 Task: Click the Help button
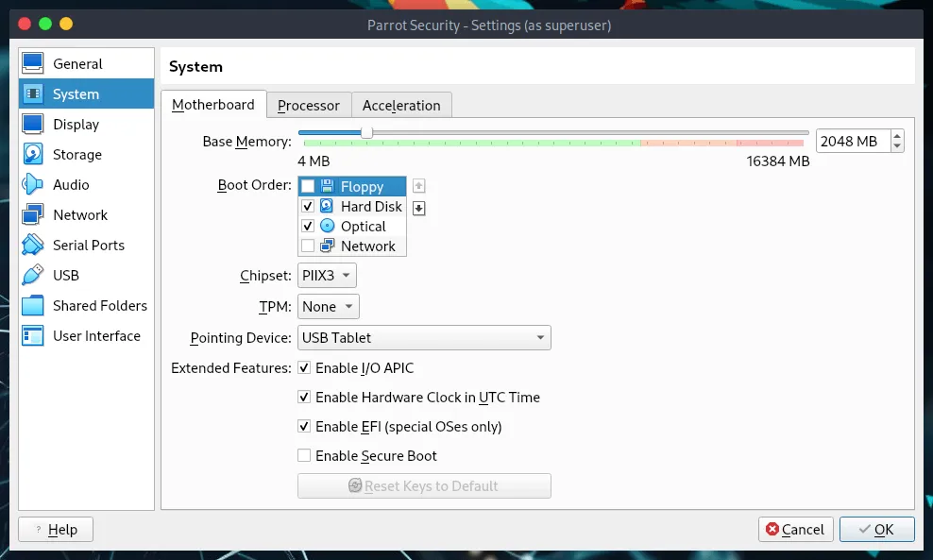click(x=56, y=529)
